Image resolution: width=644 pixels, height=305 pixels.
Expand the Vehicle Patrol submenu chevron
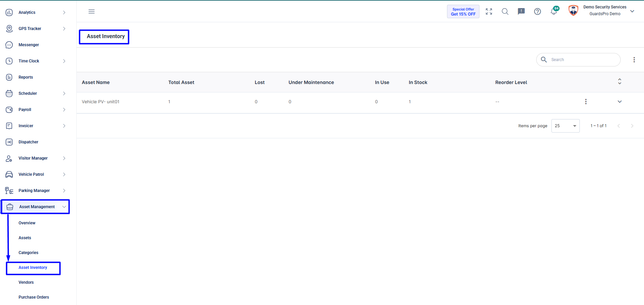pos(64,174)
